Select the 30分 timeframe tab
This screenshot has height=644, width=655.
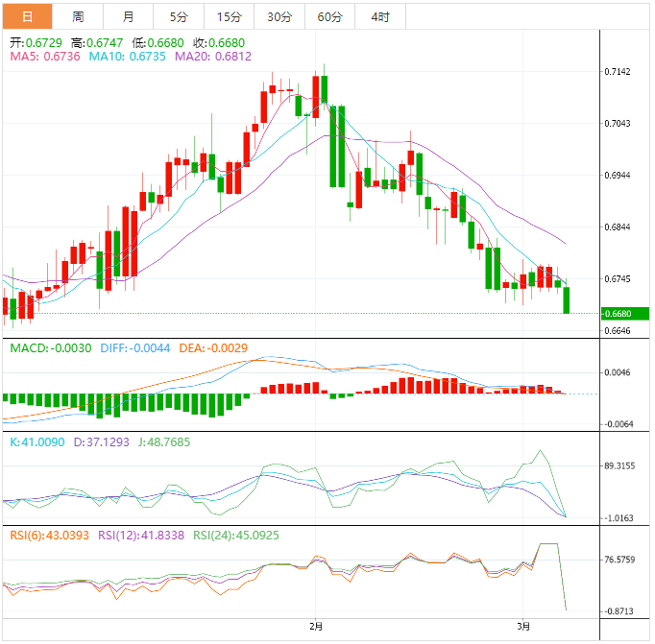tap(279, 16)
